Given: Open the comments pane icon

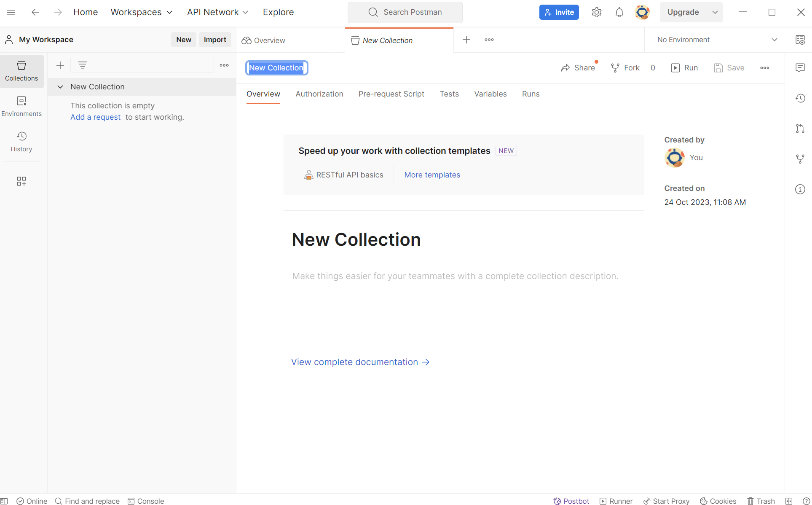Looking at the screenshot, I should (x=800, y=68).
